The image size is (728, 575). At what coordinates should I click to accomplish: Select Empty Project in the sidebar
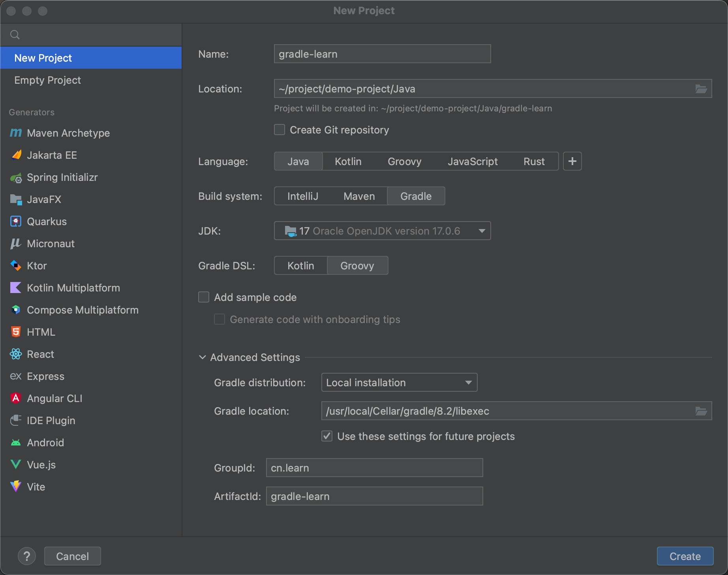pyautogui.click(x=47, y=80)
